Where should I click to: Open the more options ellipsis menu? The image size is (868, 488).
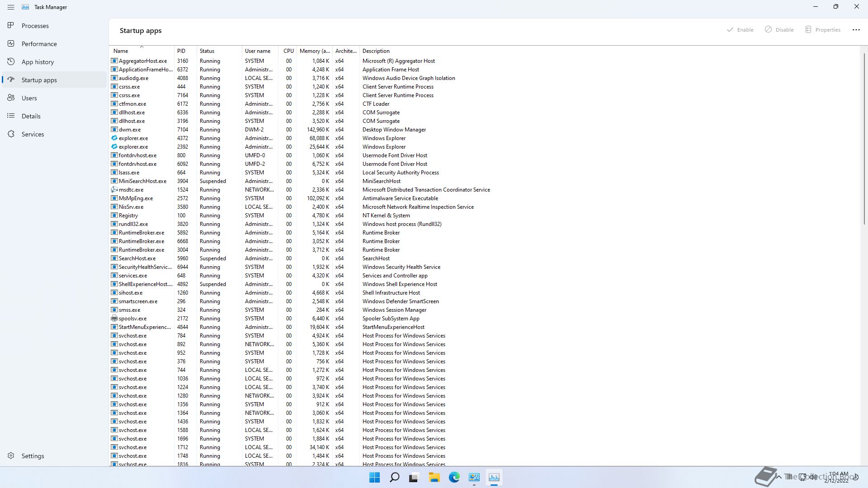[856, 30]
